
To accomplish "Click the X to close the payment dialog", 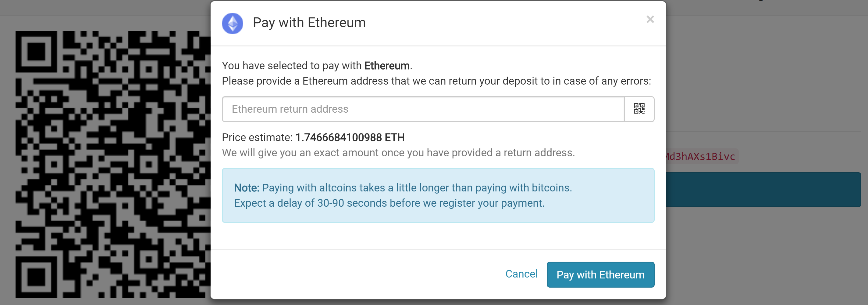I will point(650,19).
